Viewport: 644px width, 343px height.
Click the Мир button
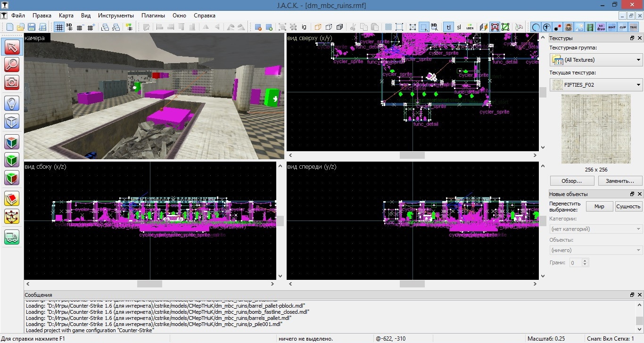(x=599, y=206)
